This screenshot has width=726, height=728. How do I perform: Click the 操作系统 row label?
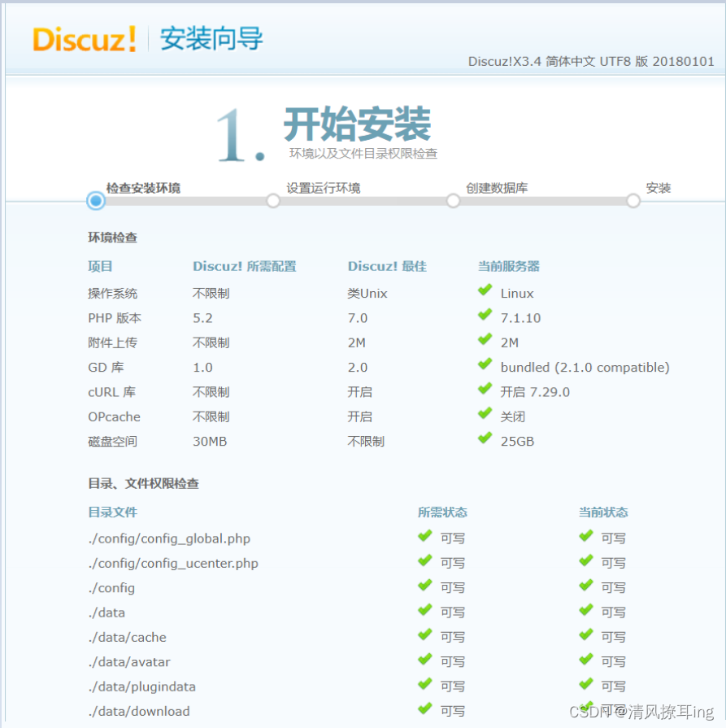tap(112, 294)
